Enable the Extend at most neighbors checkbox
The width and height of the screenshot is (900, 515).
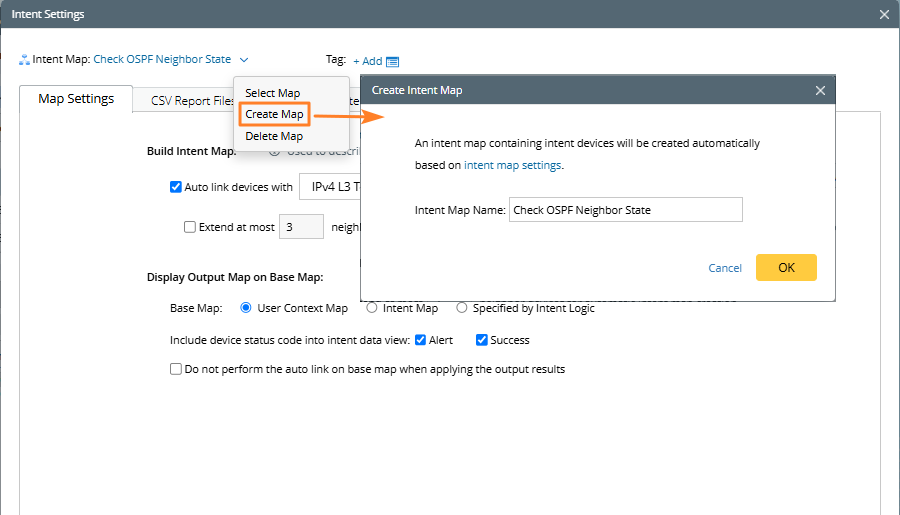190,227
